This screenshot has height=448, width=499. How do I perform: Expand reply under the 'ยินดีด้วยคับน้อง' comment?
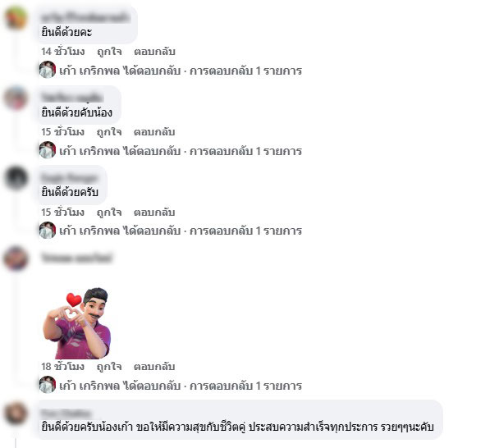pyautogui.click(x=181, y=151)
